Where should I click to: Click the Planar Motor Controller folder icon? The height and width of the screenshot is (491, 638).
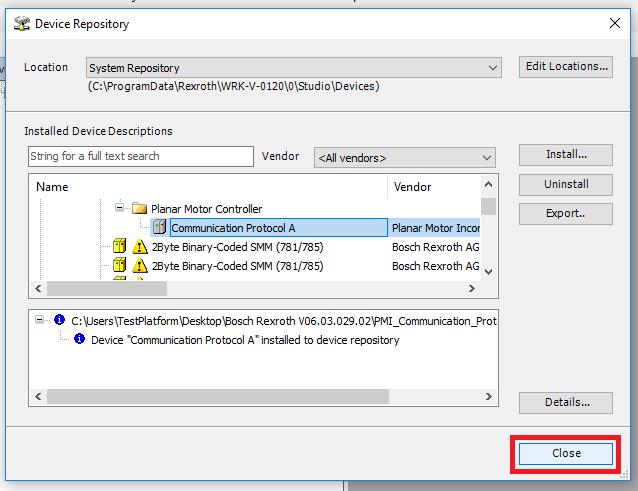point(139,209)
